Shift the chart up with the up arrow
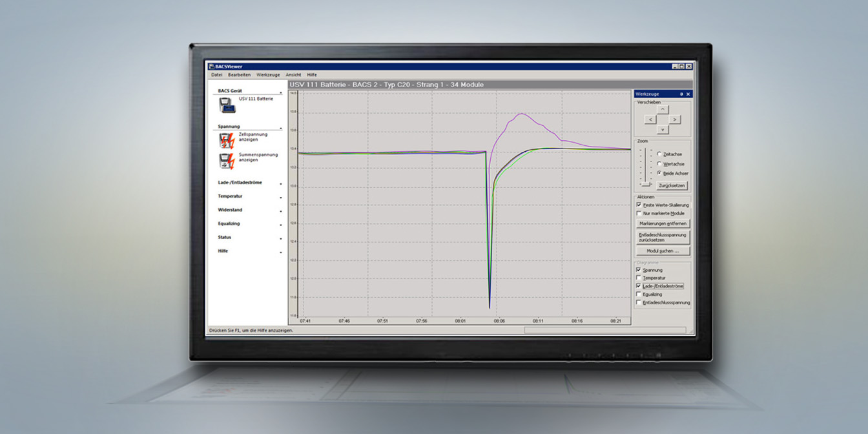The image size is (868, 434). [663, 109]
